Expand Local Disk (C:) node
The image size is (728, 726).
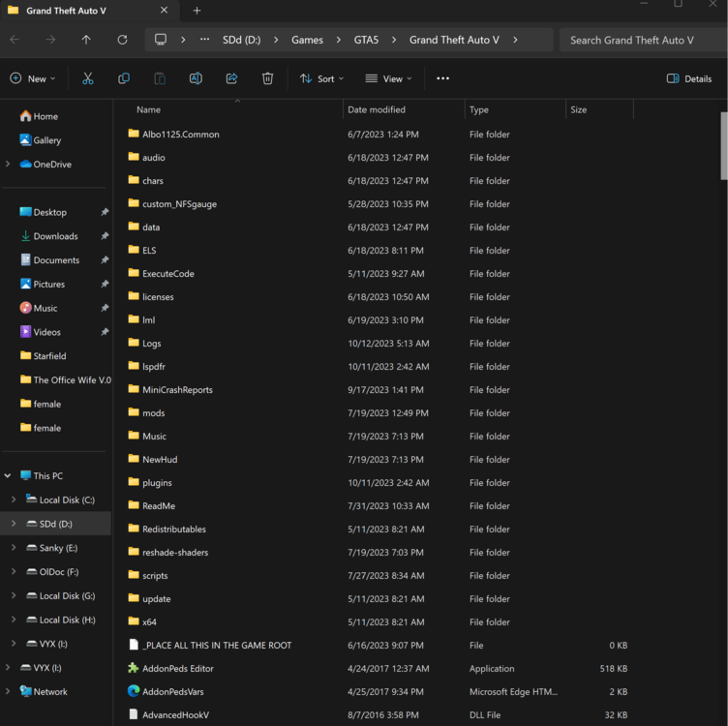14,499
